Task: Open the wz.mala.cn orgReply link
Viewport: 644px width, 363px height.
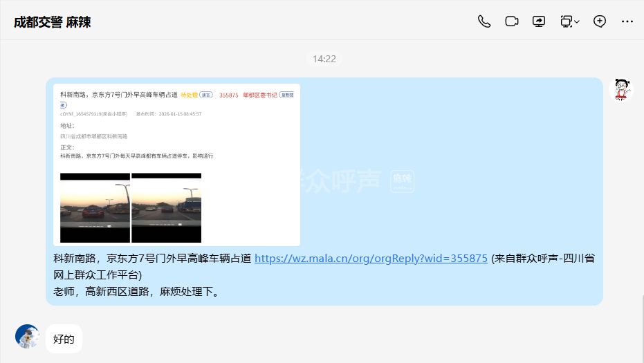Action: (371, 259)
